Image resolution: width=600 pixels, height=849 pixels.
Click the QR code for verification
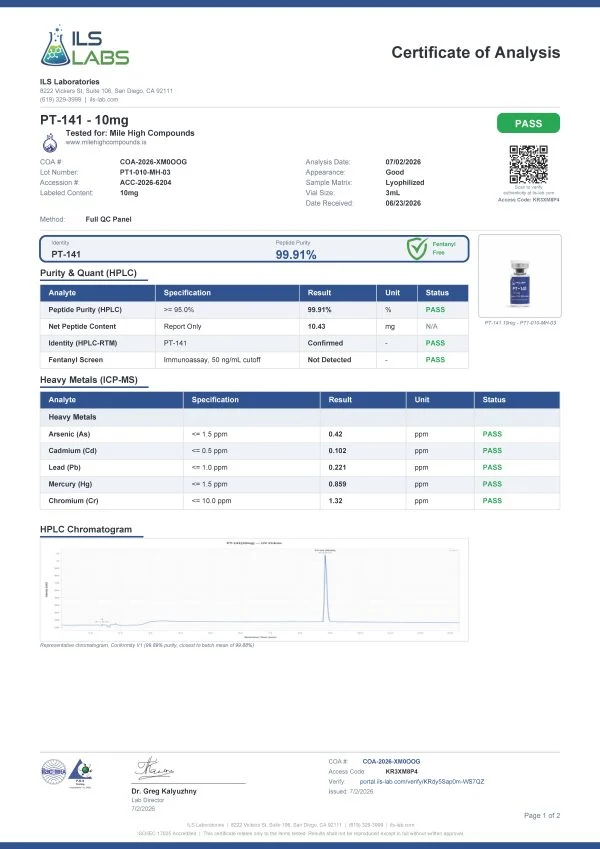pos(528,165)
